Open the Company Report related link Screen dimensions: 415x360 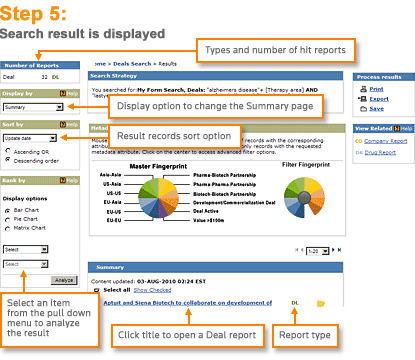click(x=386, y=141)
